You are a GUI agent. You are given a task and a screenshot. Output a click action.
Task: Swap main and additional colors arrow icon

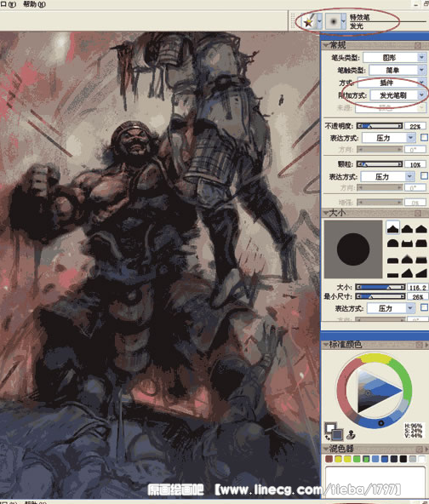328,437
